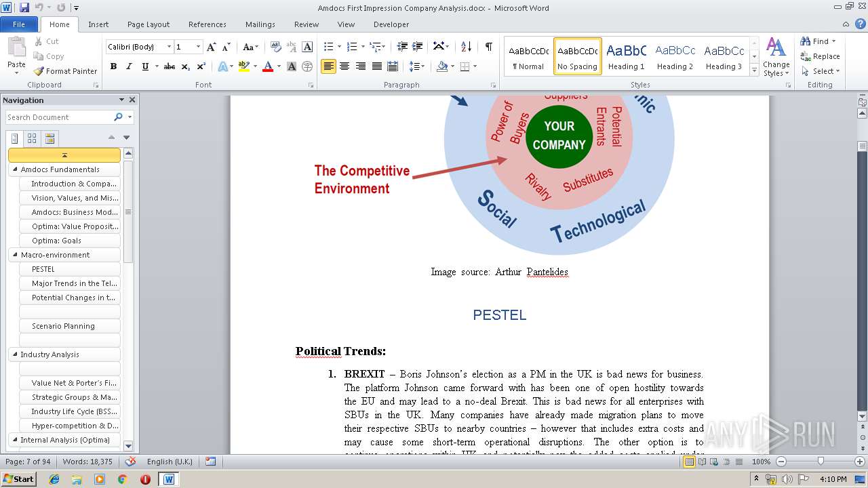Apply the No Spacing style

click(x=578, y=56)
